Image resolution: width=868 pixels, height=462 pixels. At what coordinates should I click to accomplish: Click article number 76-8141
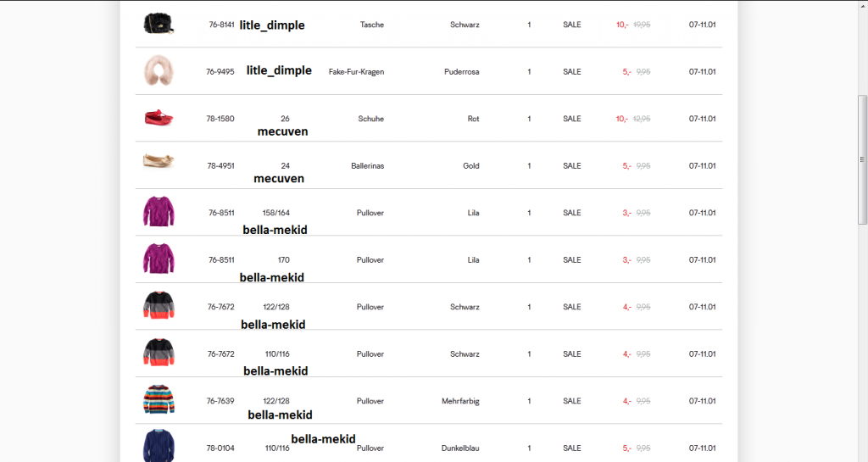(221, 25)
